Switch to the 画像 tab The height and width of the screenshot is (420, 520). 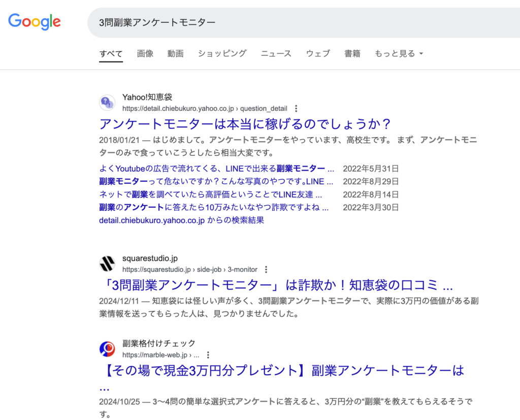(145, 53)
